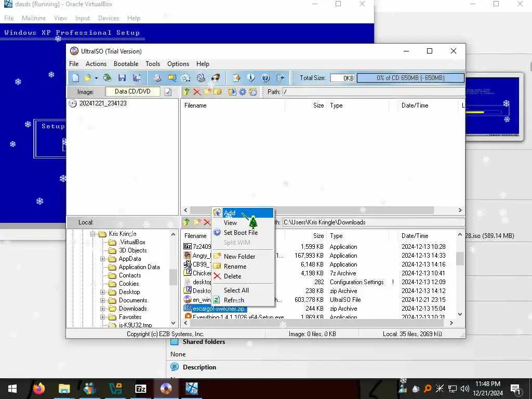This screenshot has height=399, width=532.
Task: Expand the Favorites folder node
Action: click(102, 317)
